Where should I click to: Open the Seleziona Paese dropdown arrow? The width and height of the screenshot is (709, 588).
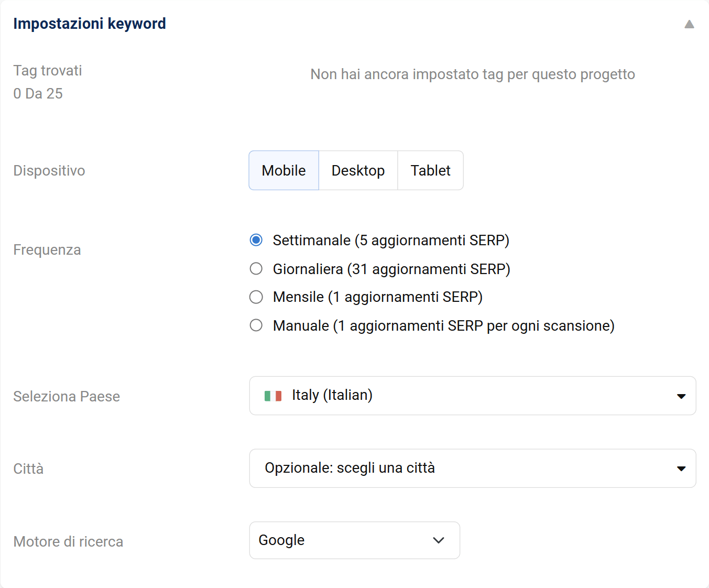tap(681, 396)
